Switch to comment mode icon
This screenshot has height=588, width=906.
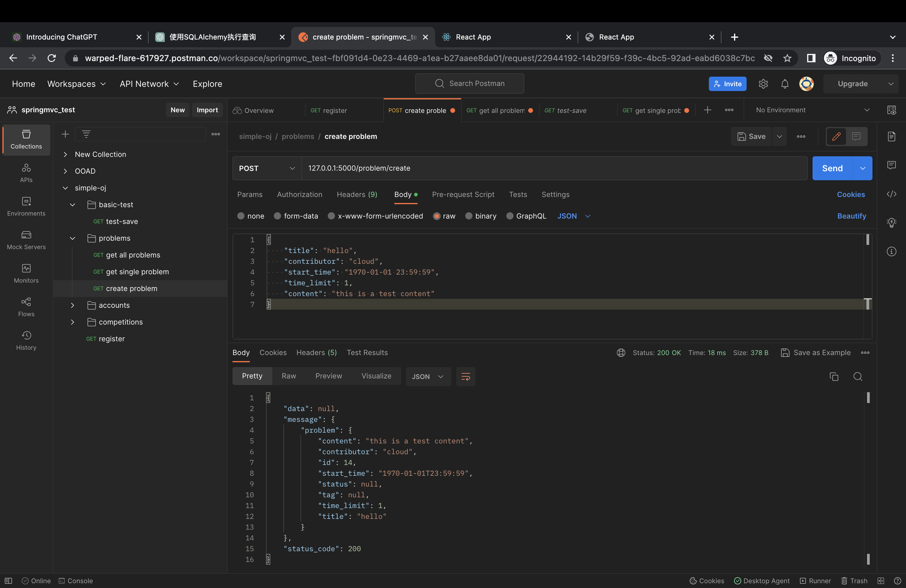(856, 137)
